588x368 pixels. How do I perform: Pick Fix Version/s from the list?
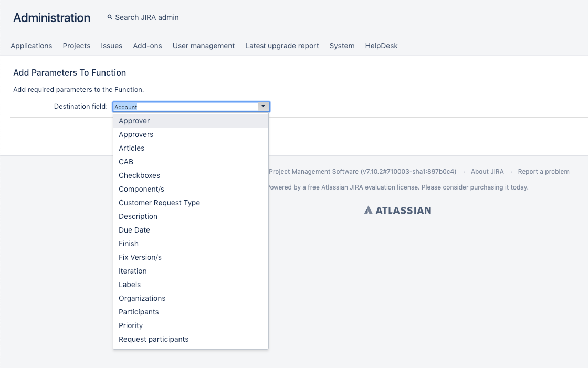140,257
